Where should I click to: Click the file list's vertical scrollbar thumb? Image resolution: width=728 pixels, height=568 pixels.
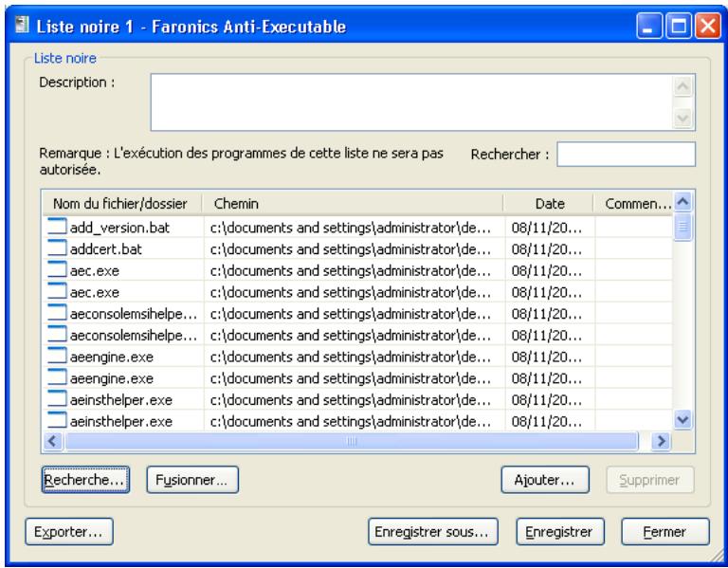(x=682, y=227)
